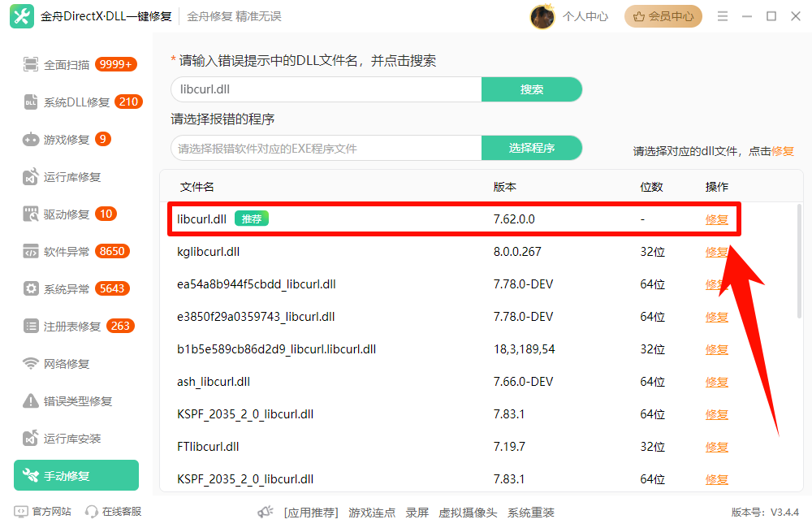The height and width of the screenshot is (528, 812).
Task: Click the 搜索 search button
Action: [x=532, y=89]
